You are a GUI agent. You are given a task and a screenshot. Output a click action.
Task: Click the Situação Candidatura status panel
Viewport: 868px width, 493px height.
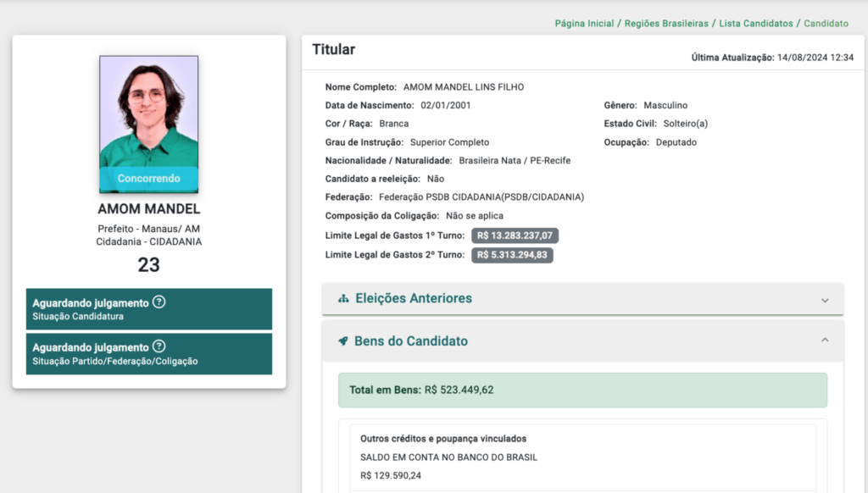pos(149,308)
